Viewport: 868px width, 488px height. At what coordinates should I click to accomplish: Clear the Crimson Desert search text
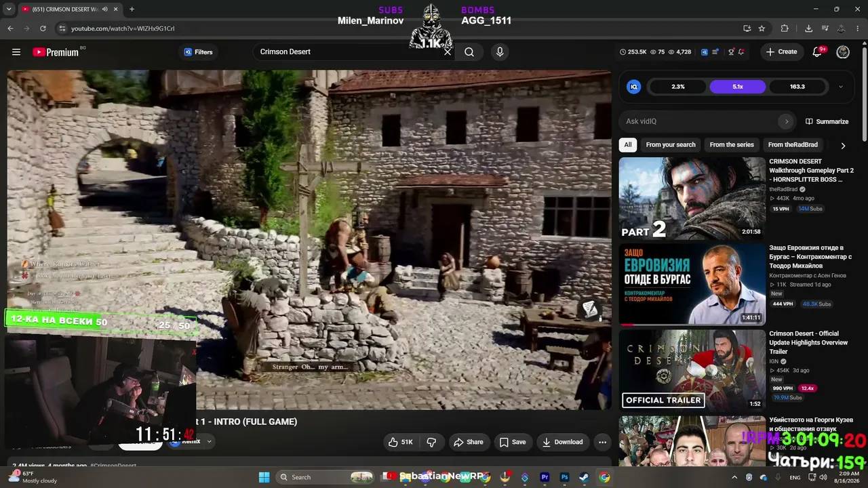(448, 52)
